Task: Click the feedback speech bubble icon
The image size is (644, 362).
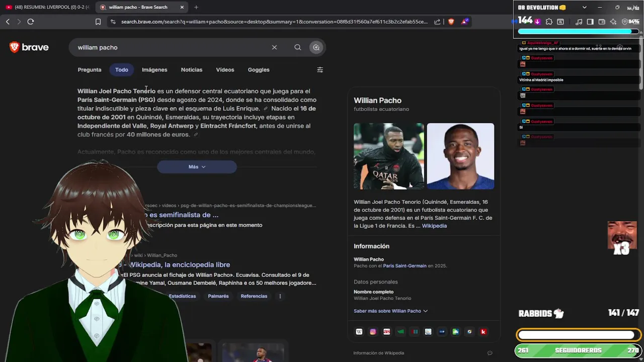Action: (x=490, y=353)
